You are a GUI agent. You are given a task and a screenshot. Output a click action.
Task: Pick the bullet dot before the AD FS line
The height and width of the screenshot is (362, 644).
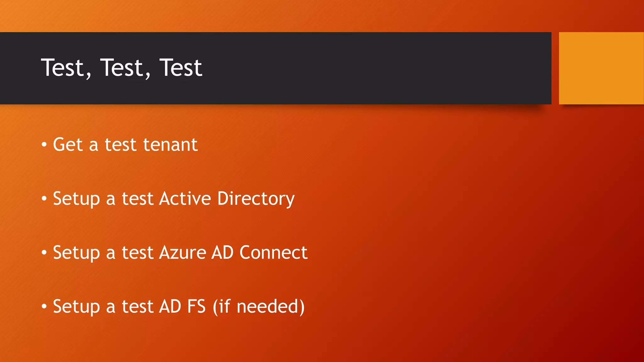[x=44, y=307]
